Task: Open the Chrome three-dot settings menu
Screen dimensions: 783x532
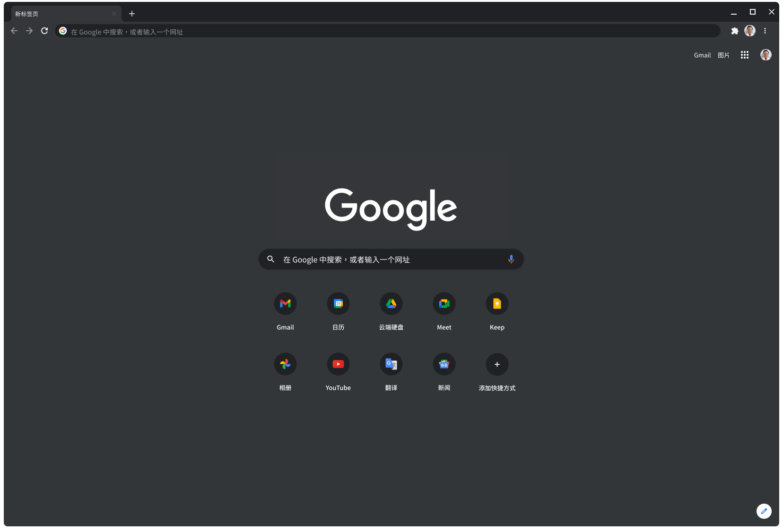Action: (x=765, y=31)
